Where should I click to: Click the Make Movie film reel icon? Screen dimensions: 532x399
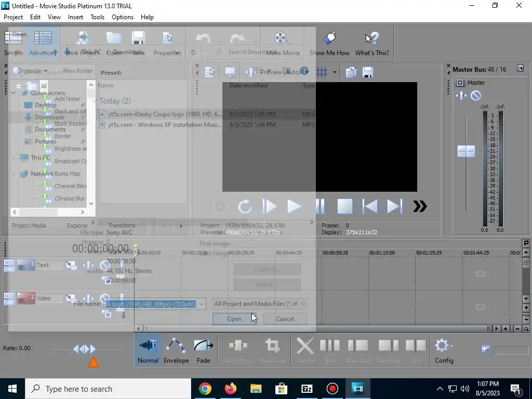(281, 38)
